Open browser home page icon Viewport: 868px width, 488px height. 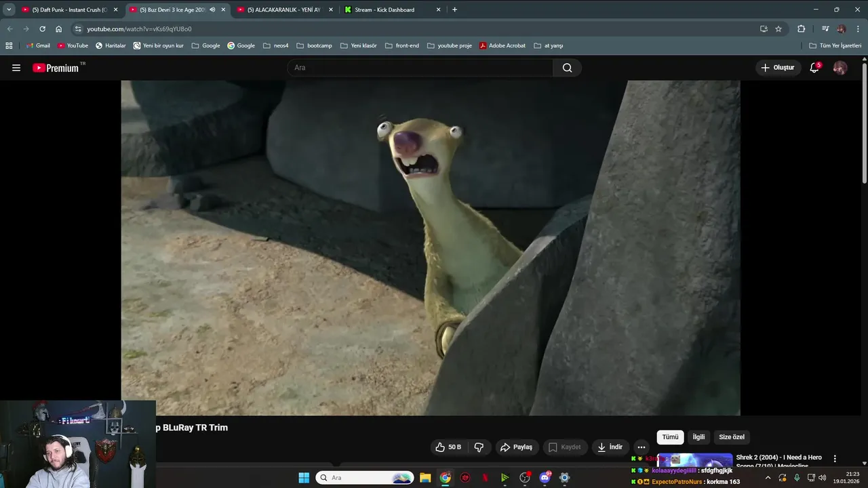[58, 29]
